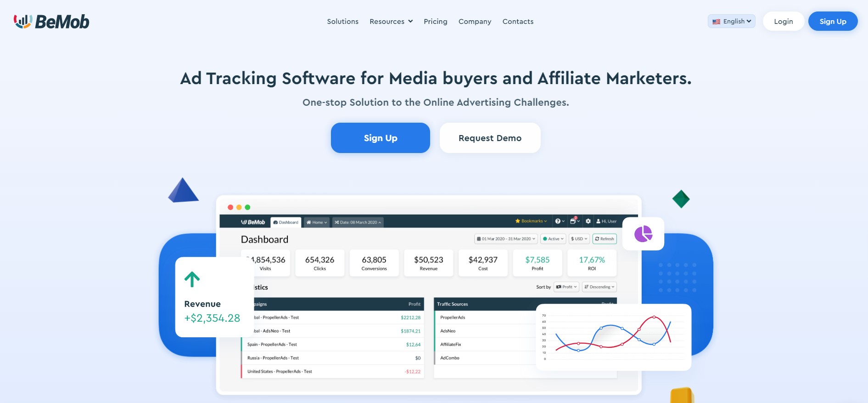The width and height of the screenshot is (868, 403).
Task: Click the BeMob logo in the site header
Action: click(51, 22)
